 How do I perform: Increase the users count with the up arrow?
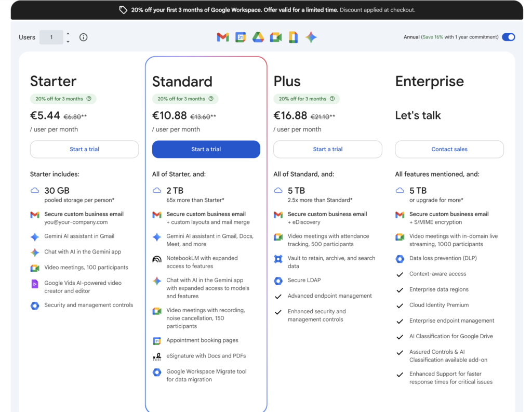pos(68,34)
